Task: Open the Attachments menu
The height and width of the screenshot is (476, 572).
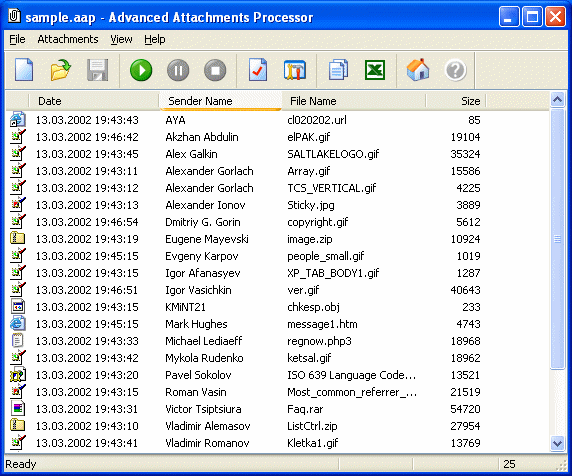Action: click(x=68, y=39)
